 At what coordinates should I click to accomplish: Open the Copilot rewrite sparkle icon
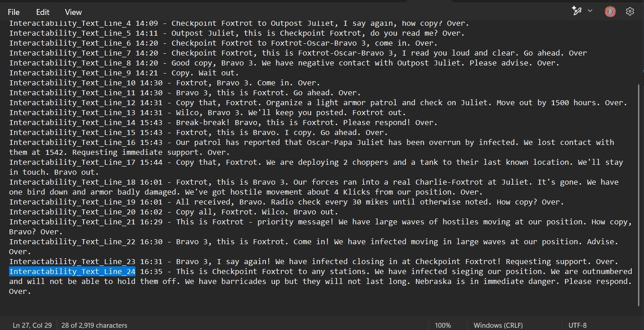tap(577, 11)
